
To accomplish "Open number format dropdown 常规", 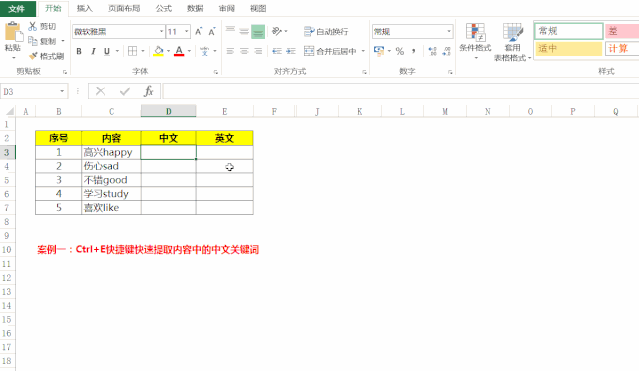I will pyautogui.click(x=449, y=31).
